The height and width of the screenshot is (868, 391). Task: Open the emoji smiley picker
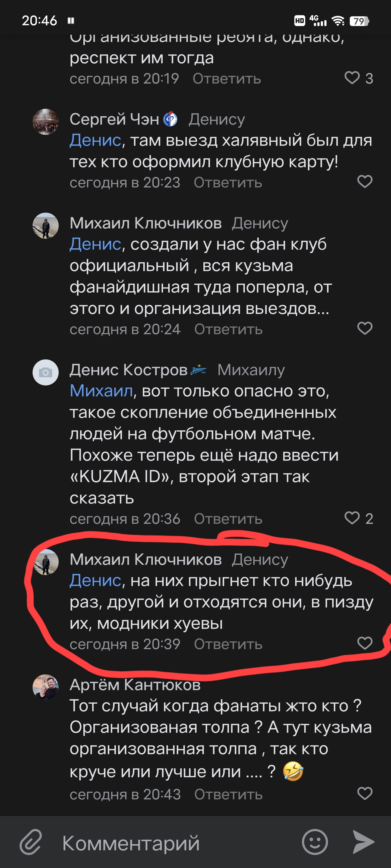pyautogui.click(x=314, y=842)
